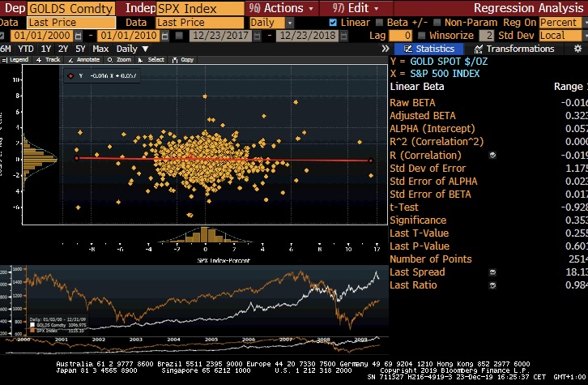588x385 pixels.
Task: Click S&P 500 INDEX label
Action: [445, 74]
